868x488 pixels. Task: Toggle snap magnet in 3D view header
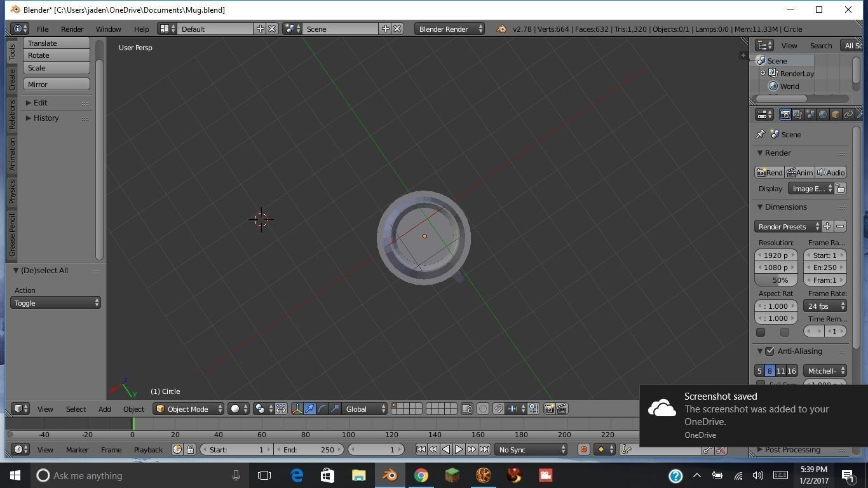[499, 409]
